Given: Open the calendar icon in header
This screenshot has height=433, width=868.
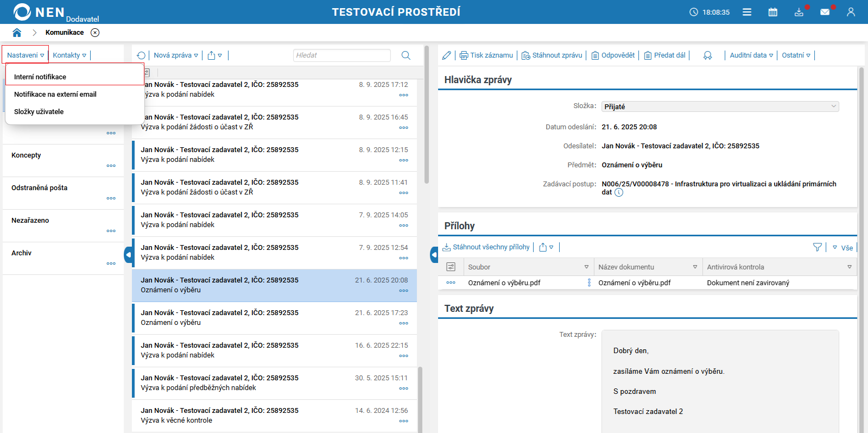Looking at the screenshot, I should (773, 12).
